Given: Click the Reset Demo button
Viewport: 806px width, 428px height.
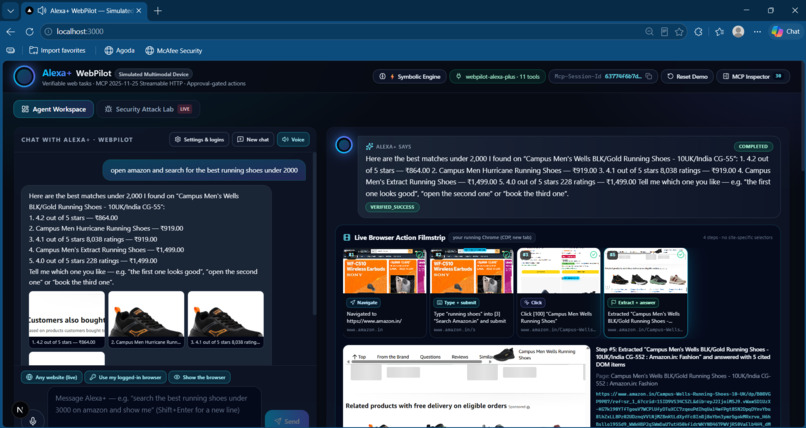Looking at the screenshot, I should coord(687,77).
